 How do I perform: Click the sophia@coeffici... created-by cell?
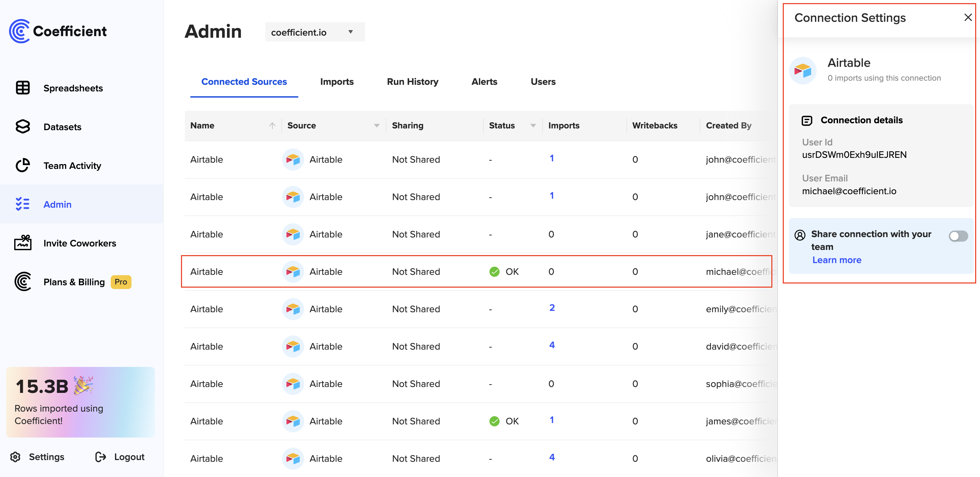pyautogui.click(x=741, y=384)
